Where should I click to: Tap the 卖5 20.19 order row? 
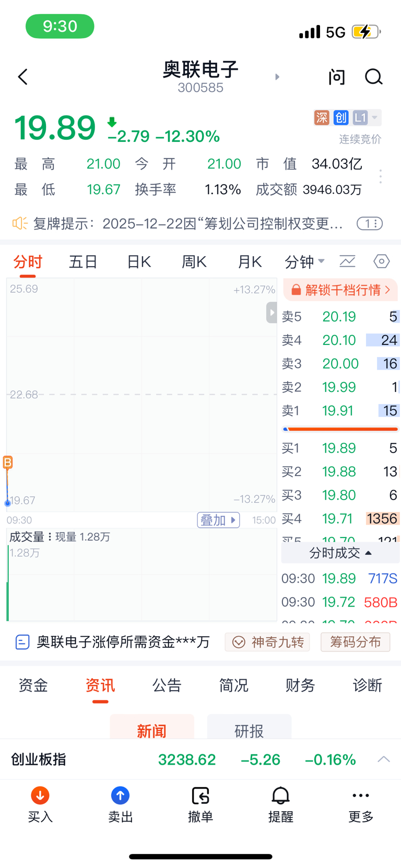(340, 317)
